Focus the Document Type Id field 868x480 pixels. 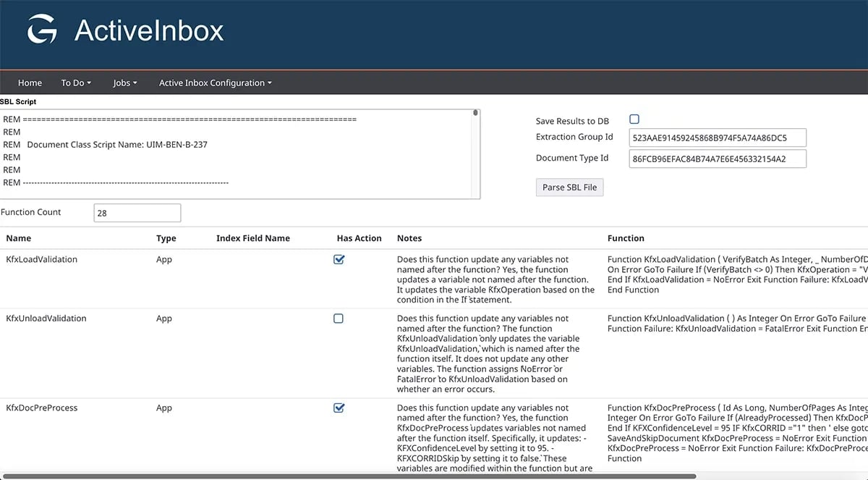click(718, 159)
